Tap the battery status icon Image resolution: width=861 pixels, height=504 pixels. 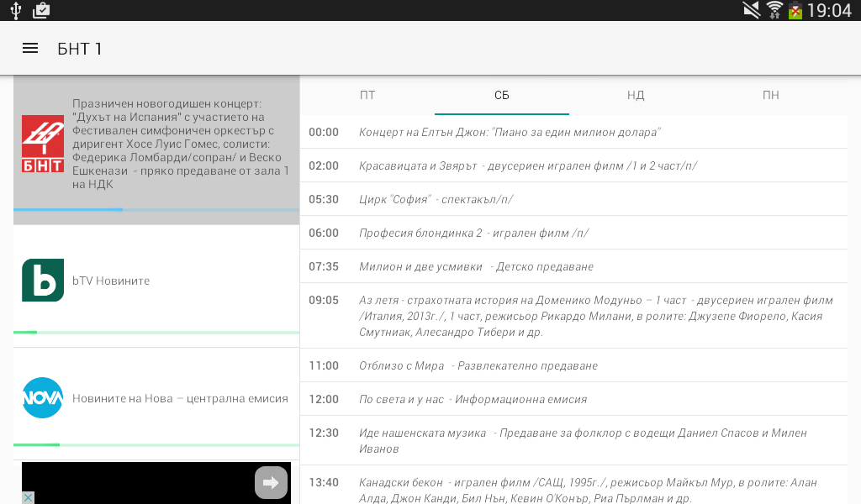pos(795,10)
